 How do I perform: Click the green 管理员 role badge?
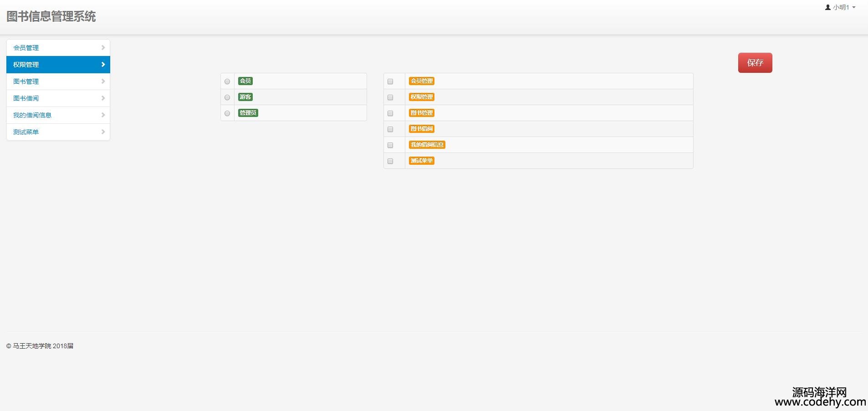point(248,113)
